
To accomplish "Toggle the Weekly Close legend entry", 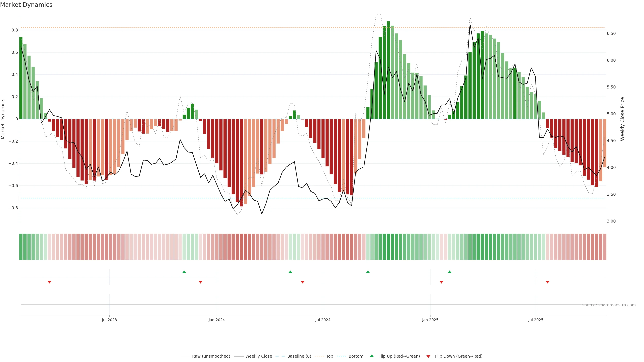I will 258,356.
